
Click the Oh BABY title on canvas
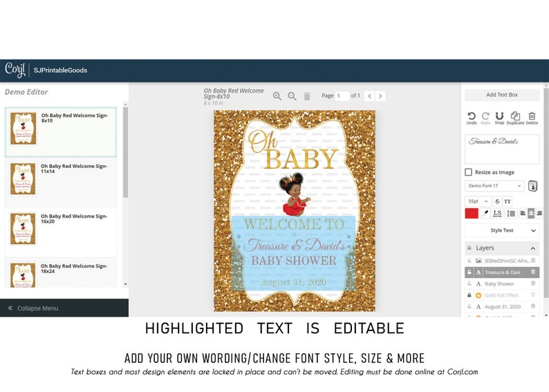[x=292, y=151]
